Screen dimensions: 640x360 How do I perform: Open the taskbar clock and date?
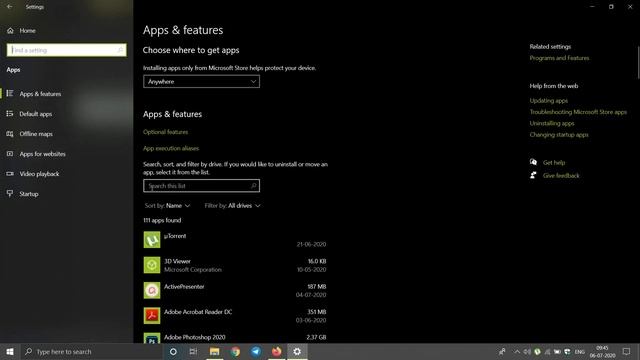(602, 351)
